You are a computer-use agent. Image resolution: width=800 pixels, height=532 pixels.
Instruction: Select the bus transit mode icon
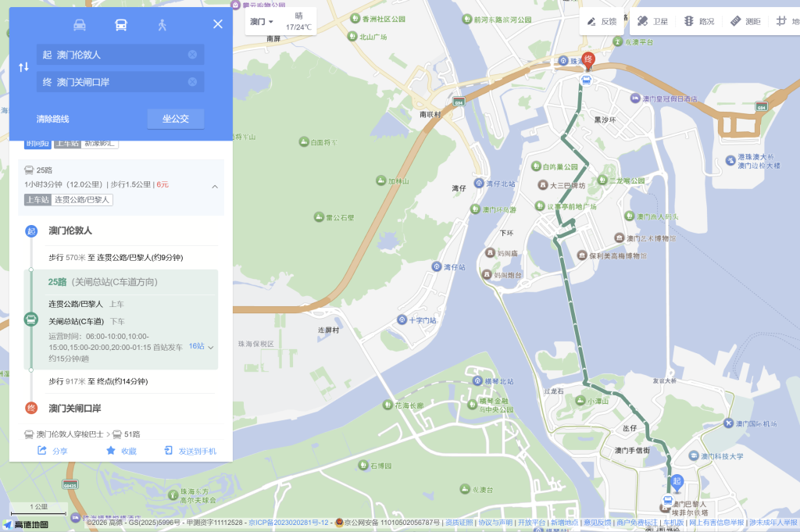tap(121, 24)
